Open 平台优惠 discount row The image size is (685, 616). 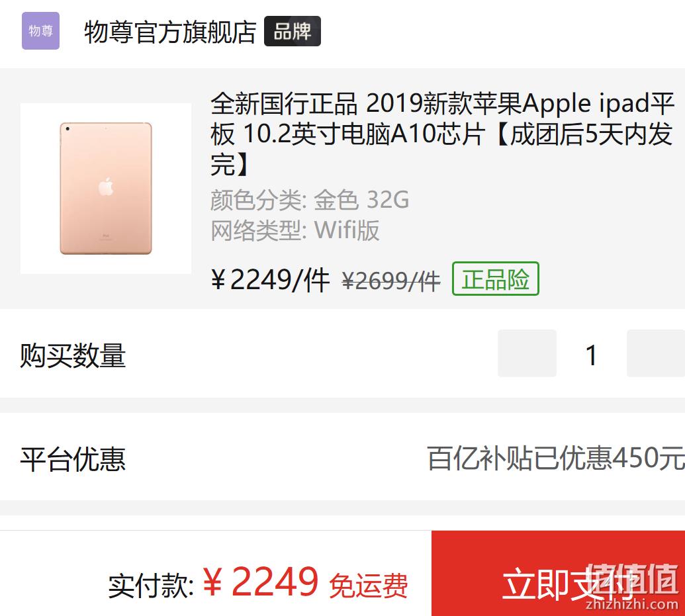click(343, 457)
